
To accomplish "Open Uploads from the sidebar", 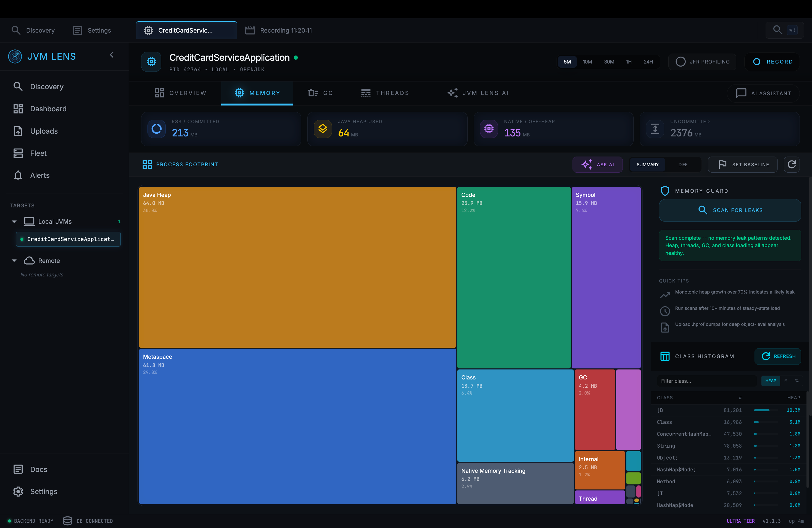I will coord(44,131).
